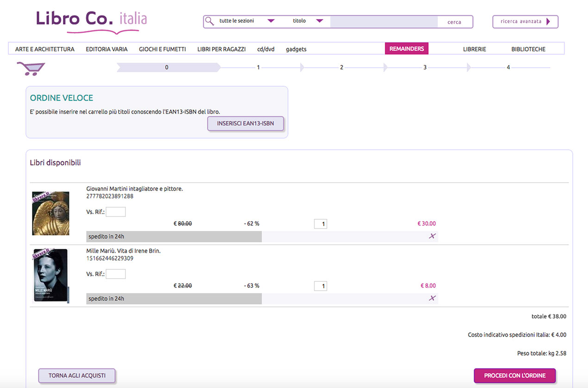Click the shopping cart icon
Viewport: 588px width, 388px height.
click(x=31, y=69)
